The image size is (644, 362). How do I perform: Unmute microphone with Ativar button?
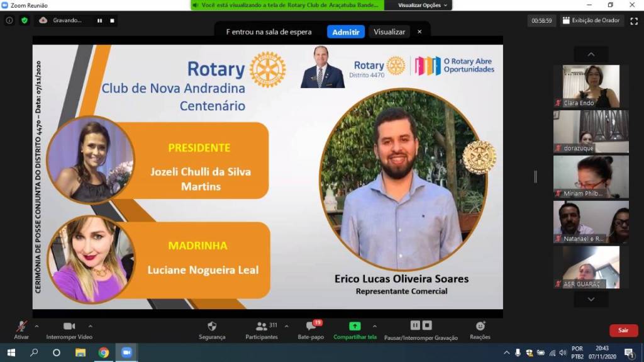[21, 329]
